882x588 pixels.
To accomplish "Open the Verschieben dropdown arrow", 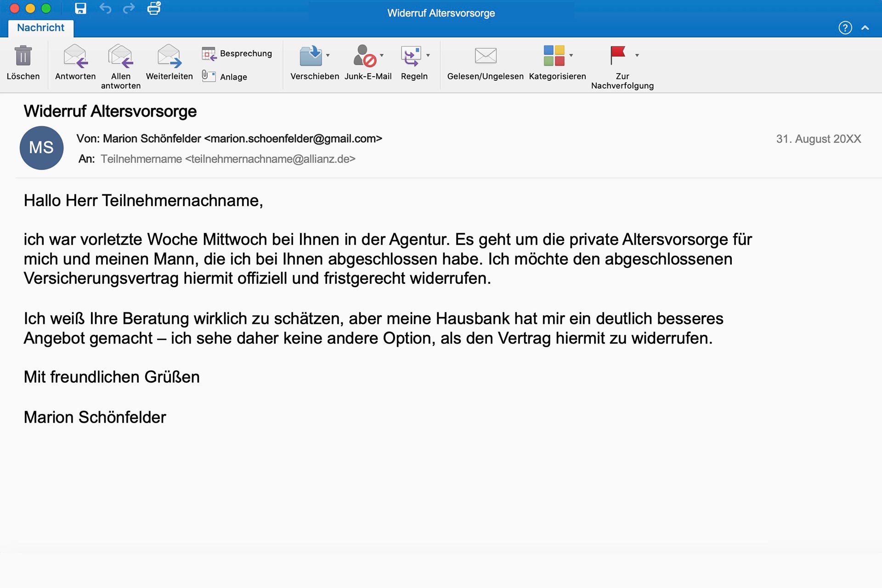I will point(328,56).
